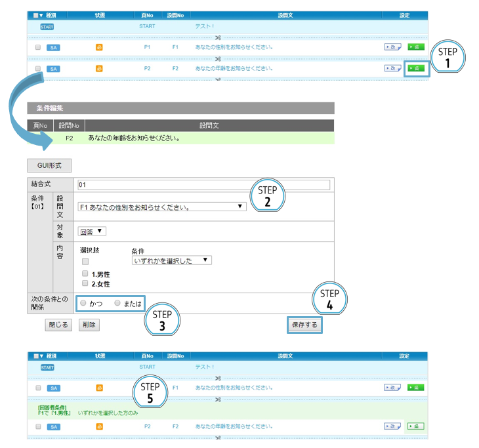
Task: Click the orange required icon on the top P1 row
Action: [x=100, y=47]
